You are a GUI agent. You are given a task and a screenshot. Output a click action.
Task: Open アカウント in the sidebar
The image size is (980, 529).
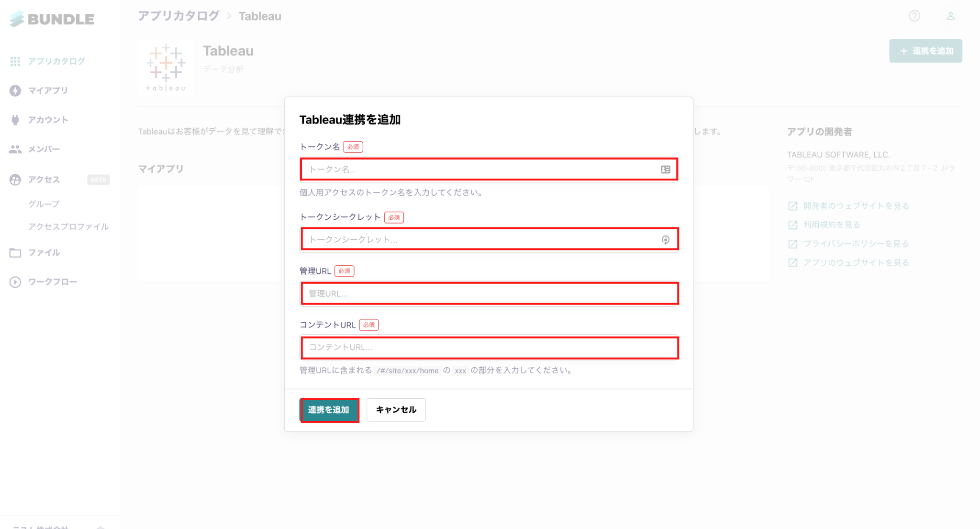coord(48,120)
